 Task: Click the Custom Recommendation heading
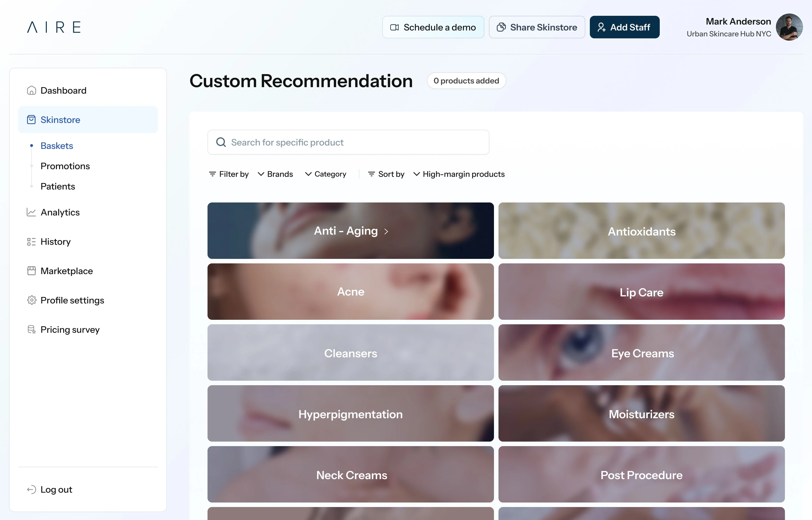(301, 81)
